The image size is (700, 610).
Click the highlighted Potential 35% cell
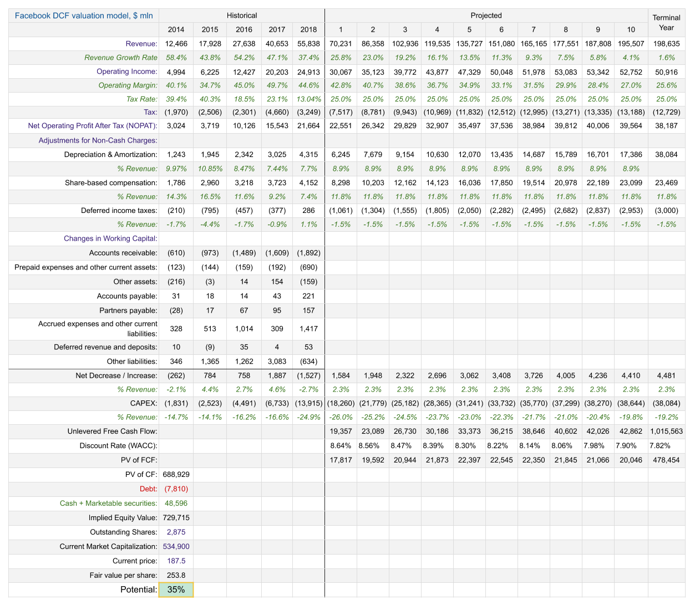pyautogui.click(x=176, y=589)
